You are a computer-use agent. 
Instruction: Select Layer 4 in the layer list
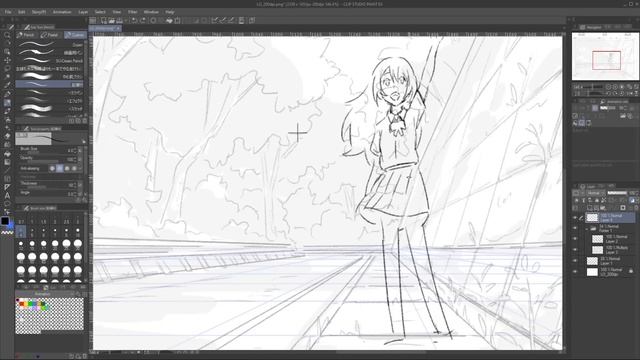[610, 218]
